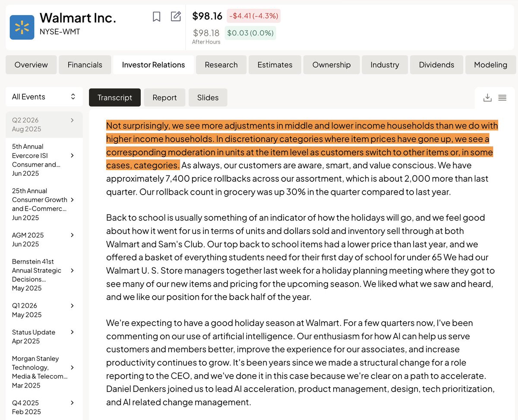Image resolution: width=518 pixels, height=420 pixels.
Task: Open the edit note pencil icon
Action: pyautogui.click(x=176, y=16)
